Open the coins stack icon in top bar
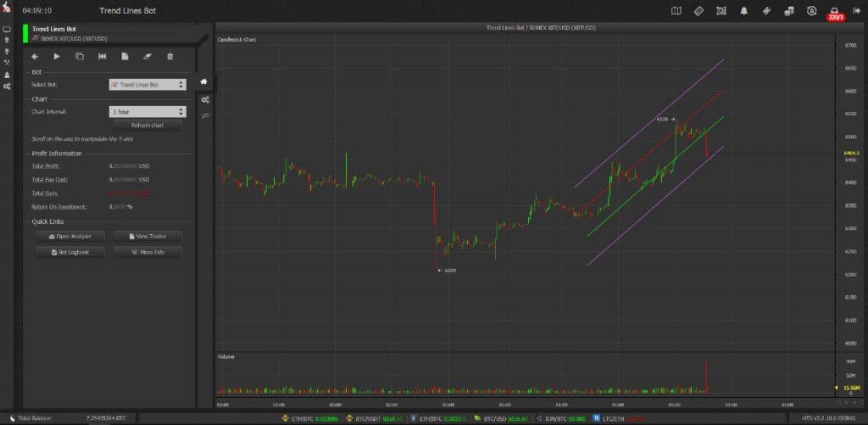 789,10
